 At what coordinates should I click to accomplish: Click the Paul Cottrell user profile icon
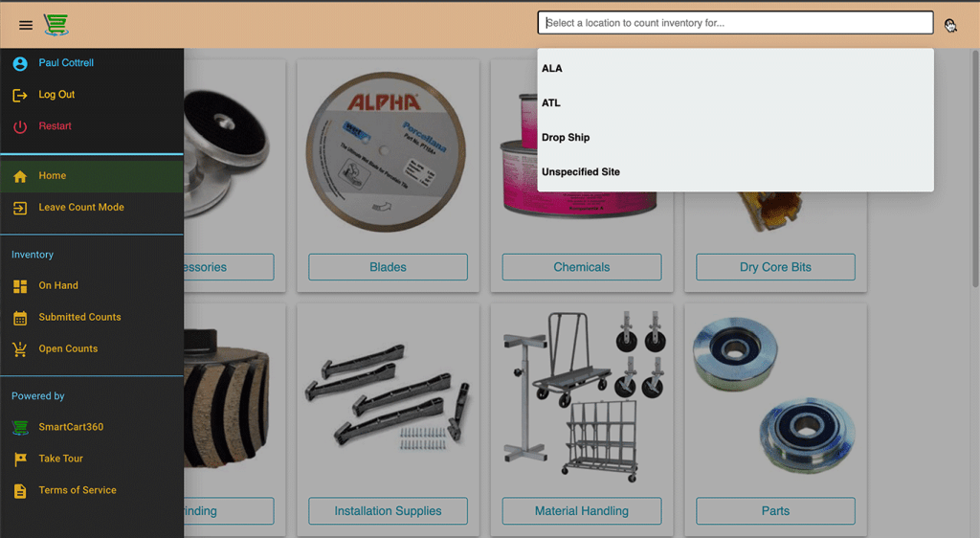coord(20,63)
